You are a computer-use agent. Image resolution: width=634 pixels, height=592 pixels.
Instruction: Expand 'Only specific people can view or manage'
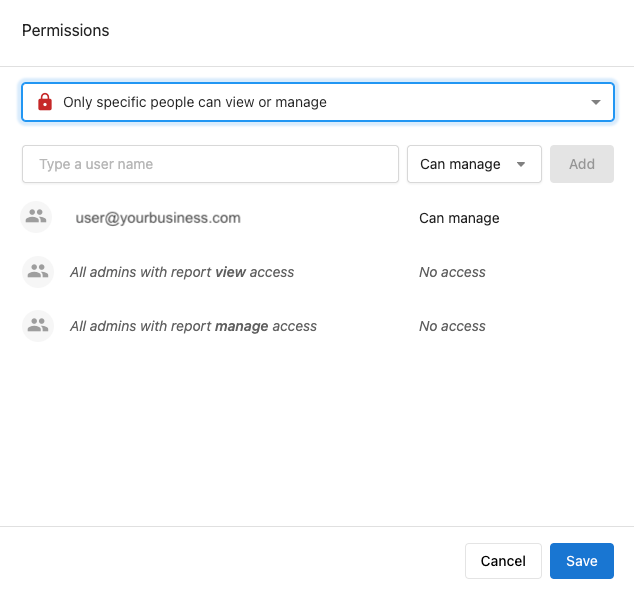click(x=318, y=102)
